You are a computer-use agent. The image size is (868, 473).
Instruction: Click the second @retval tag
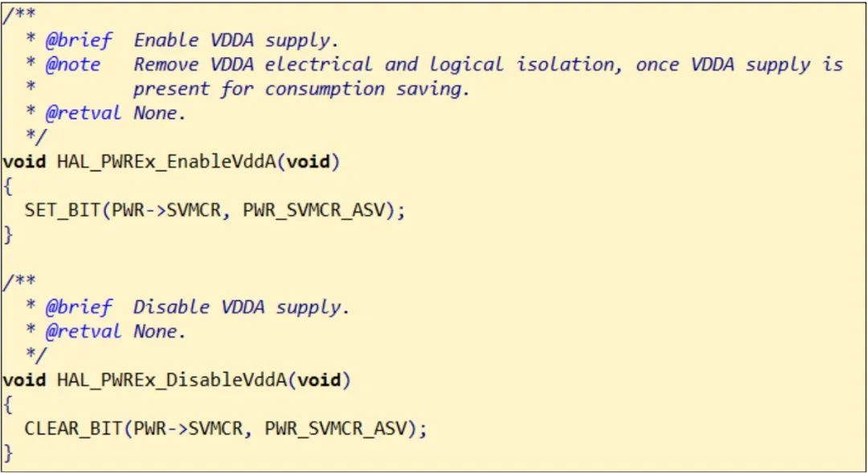[83, 332]
